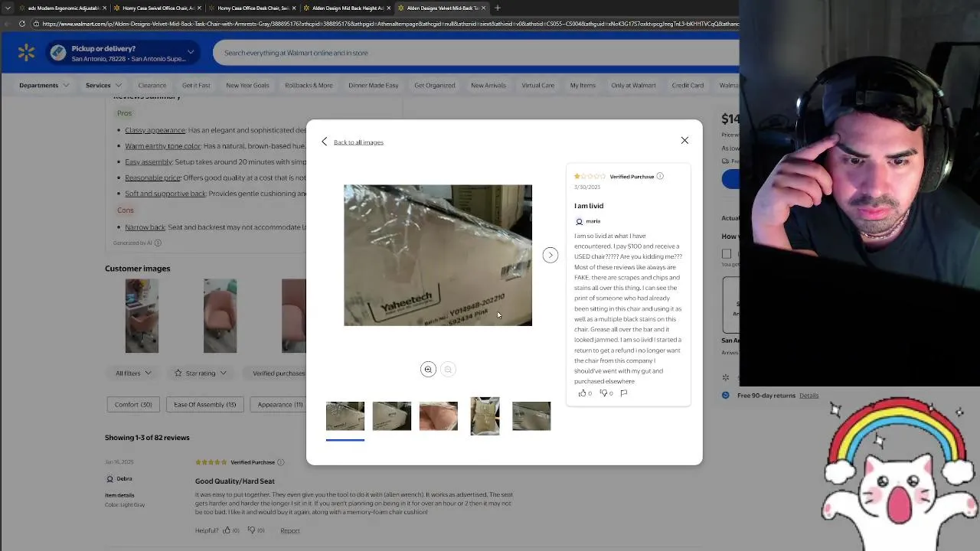The width and height of the screenshot is (980, 551).
Task: Open browser tab list dropdown
Action: (8, 8)
